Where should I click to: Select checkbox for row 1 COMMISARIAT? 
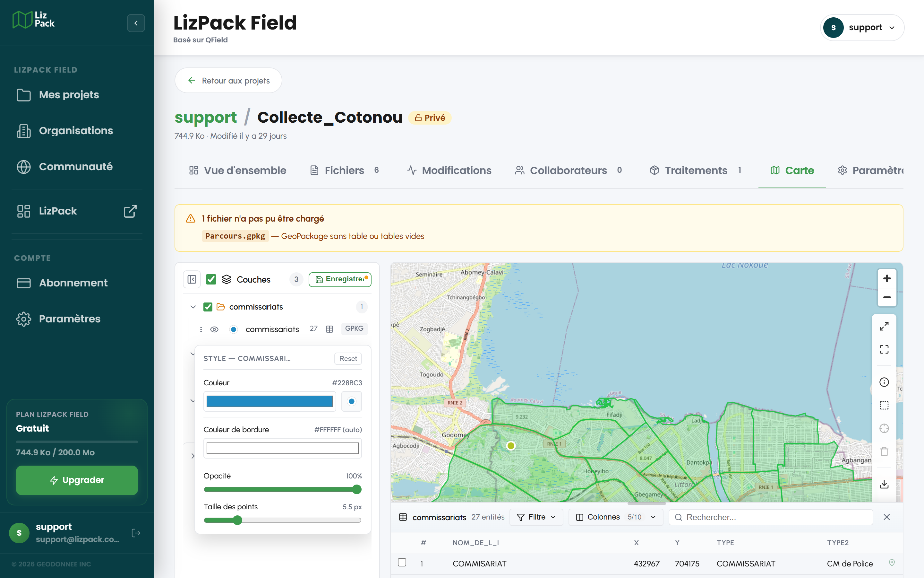[402, 563]
